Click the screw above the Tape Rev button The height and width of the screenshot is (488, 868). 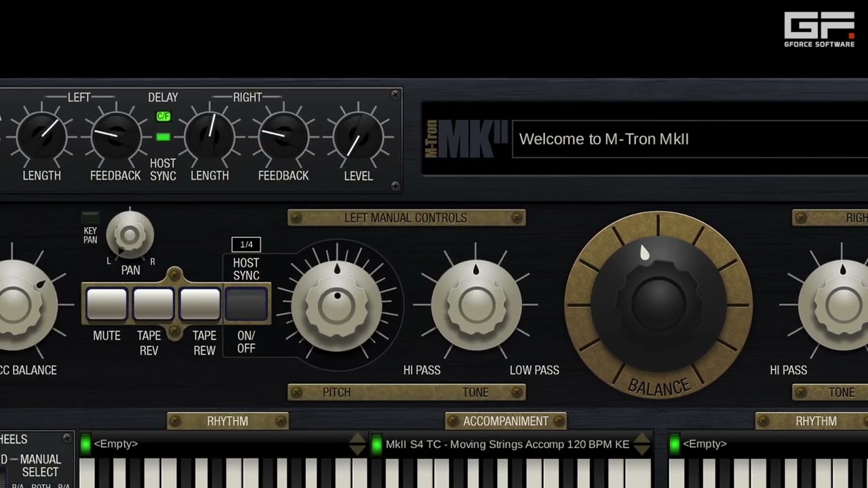pos(175,275)
